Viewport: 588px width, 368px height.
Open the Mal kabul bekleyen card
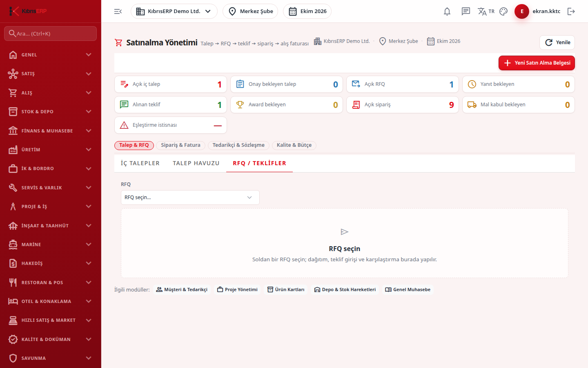click(519, 105)
